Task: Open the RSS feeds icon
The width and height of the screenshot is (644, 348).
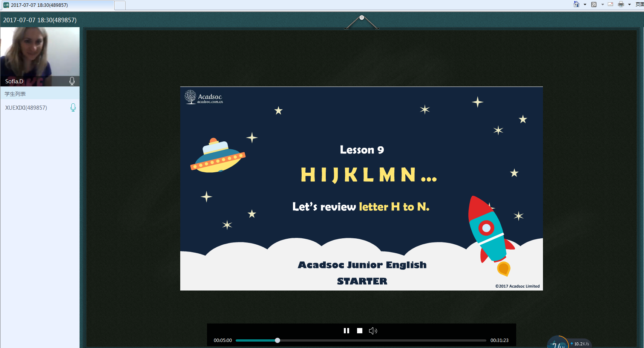Action: [594, 5]
